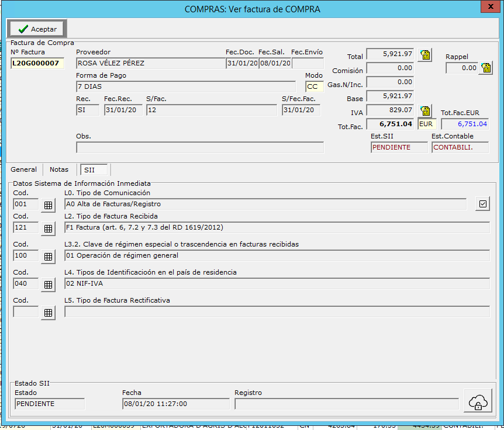Open lookup grid for Tipo de Comunicación code
Image resolution: width=504 pixels, height=430 pixels.
point(48,205)
